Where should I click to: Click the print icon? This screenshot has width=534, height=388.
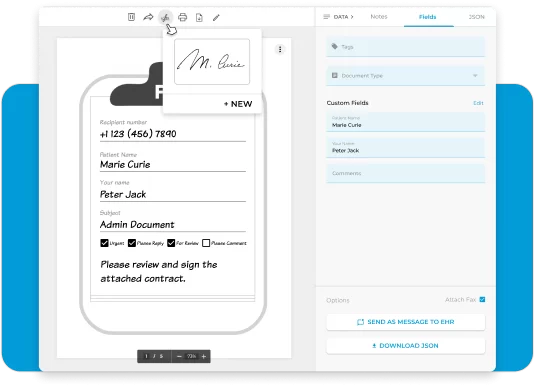tap(183, 17)
